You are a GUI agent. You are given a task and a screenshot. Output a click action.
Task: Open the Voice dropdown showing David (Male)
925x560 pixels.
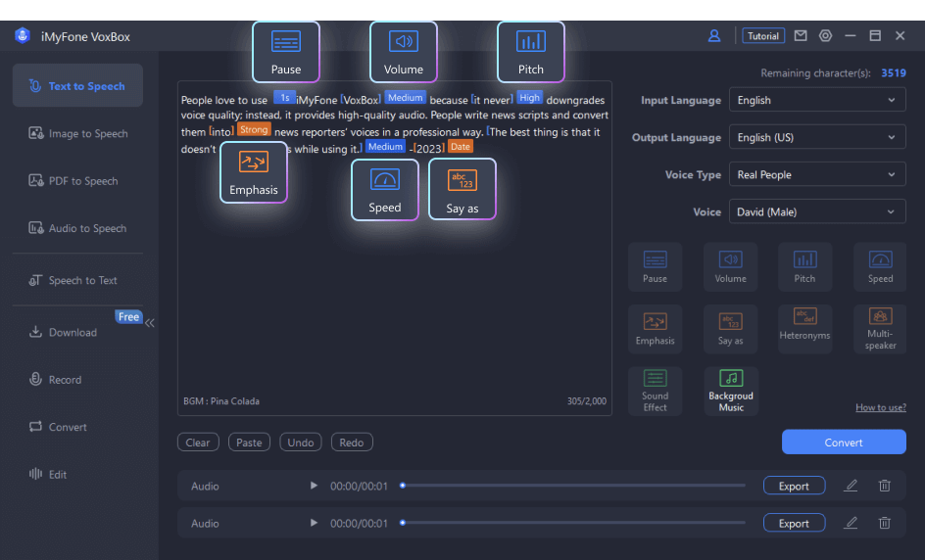[817, 211]
